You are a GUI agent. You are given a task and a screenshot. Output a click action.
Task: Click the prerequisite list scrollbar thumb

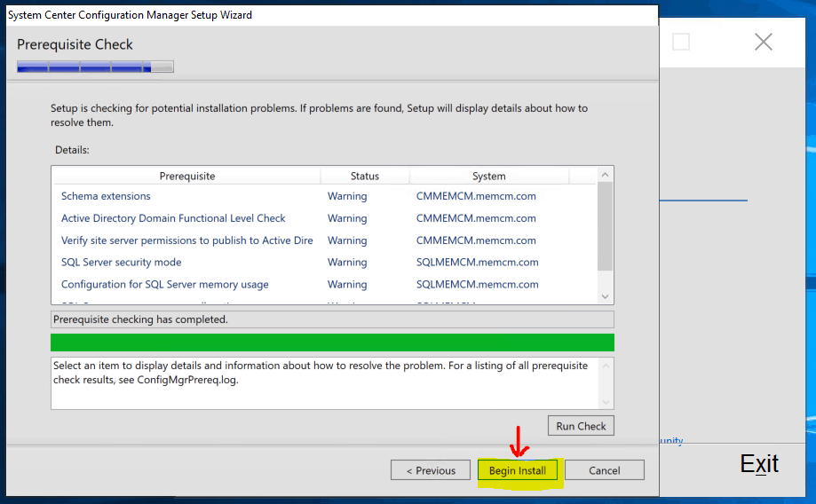606,226
